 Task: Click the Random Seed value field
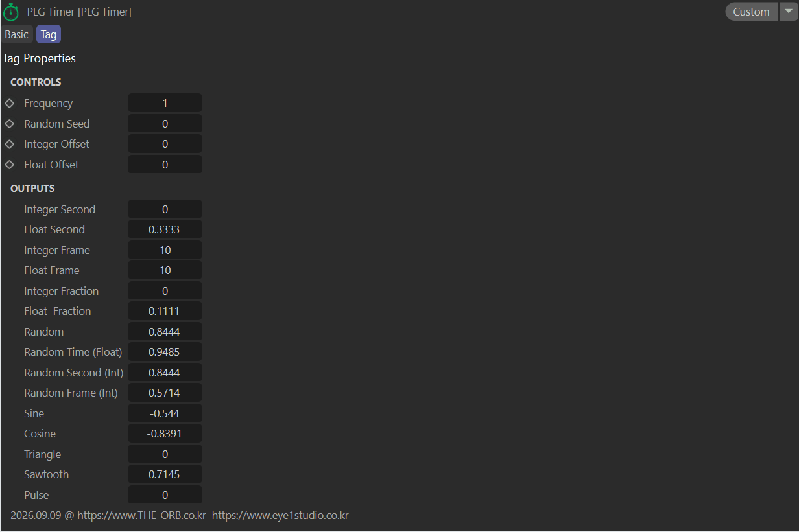(x=165, y=124)
